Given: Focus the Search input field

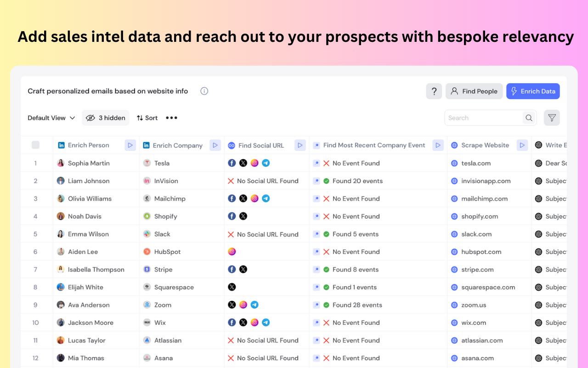Looking at the screenshot, I should pyautogui.click(x=483, y=118).
